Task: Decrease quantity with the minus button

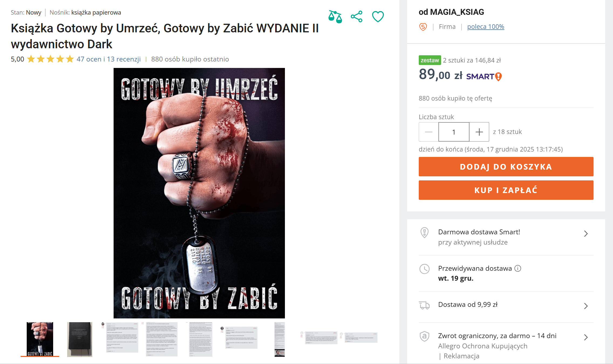Action: pos(428,132)
